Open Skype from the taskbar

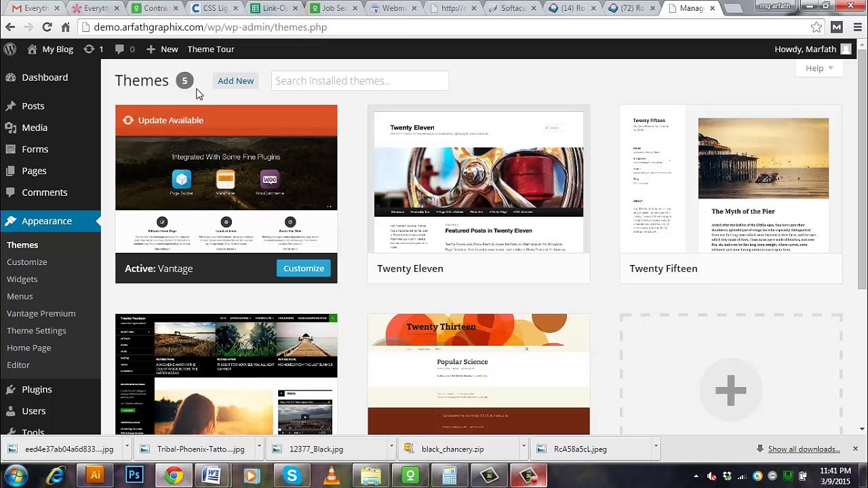292,475
